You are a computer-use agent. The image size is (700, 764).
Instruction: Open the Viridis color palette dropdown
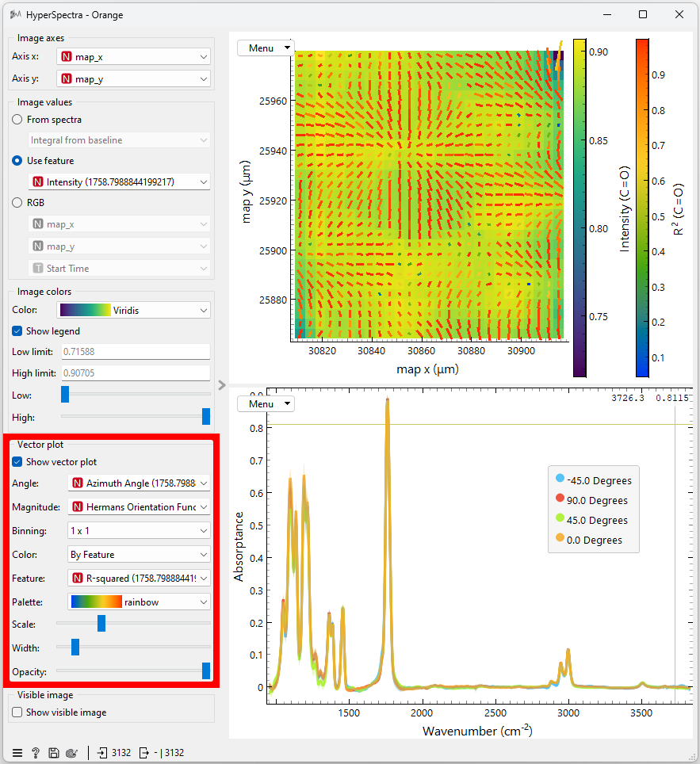coord(133,310)
